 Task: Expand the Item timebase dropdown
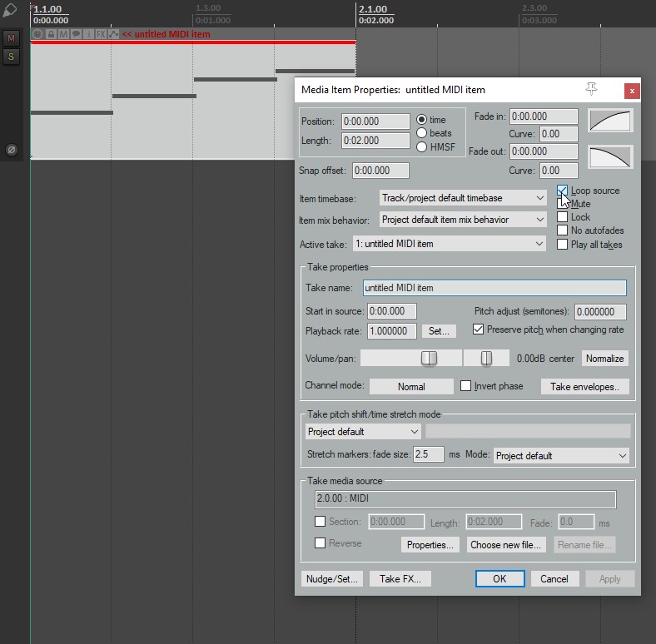coord(462,198)
